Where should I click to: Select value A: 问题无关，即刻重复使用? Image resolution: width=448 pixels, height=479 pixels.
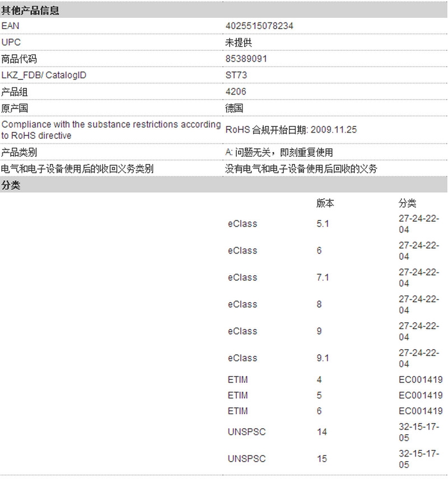tap(279, 152)
